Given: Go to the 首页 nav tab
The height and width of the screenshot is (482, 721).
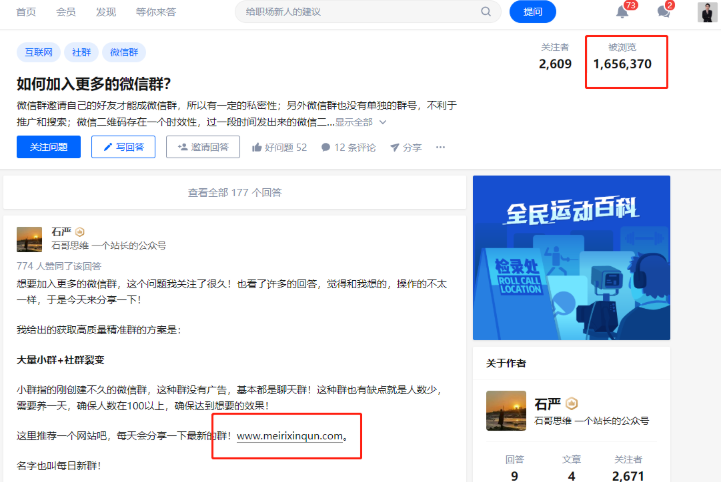Looking at the screenshot, I should click(x=26, y=12).
